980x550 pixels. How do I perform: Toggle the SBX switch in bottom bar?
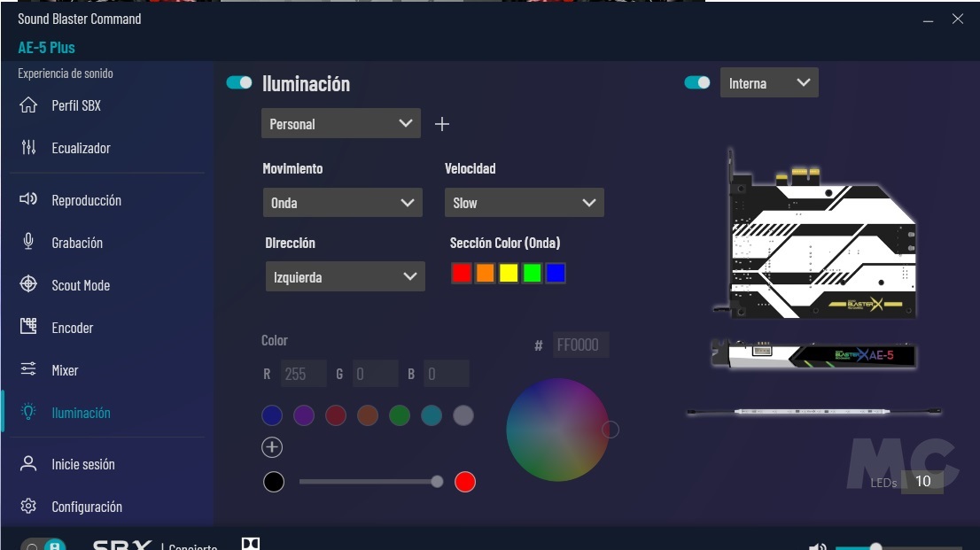pyautogui.click(x=43, y=545)
